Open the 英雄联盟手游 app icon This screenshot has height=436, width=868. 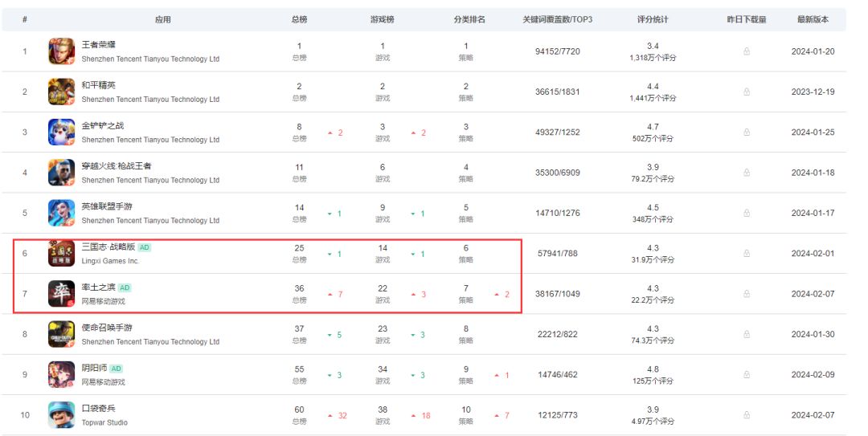(x=61, y=213)
